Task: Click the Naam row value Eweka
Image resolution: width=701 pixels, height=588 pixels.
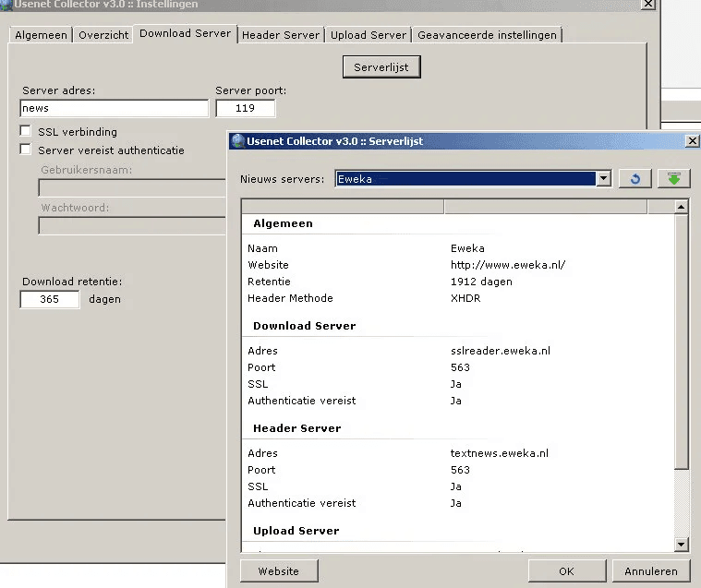Action: [x=467, y=248]
